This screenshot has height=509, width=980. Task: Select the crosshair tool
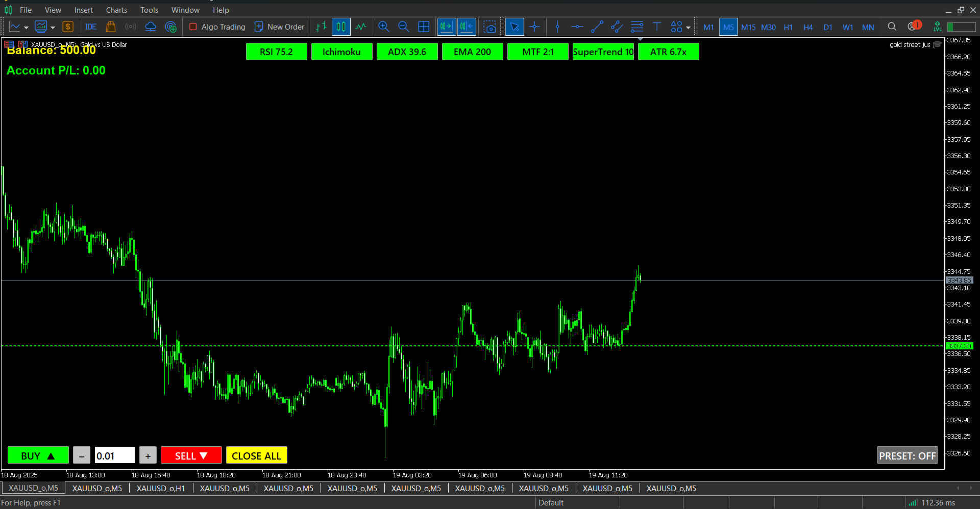(534, 27)
